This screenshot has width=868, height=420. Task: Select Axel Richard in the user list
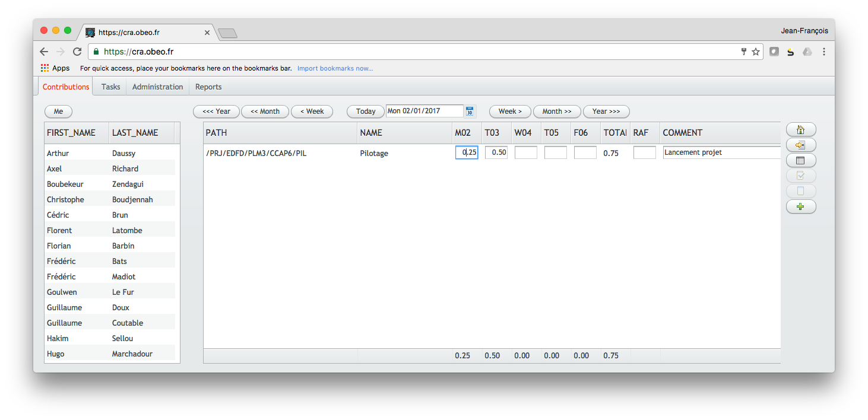coord(110,168)
